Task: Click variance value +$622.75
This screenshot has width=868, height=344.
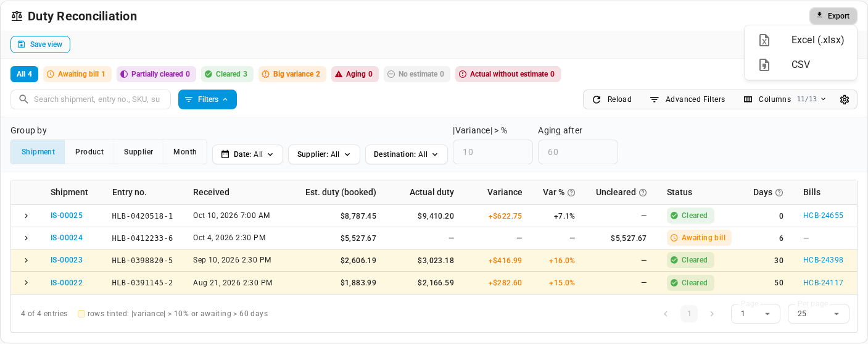Action: (x=505, y=216)
